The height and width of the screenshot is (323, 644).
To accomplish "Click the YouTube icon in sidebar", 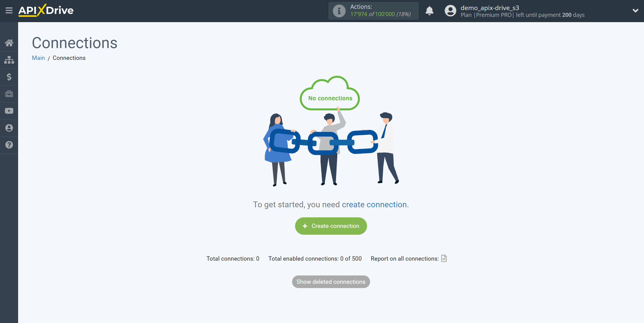I will (9, 111).
